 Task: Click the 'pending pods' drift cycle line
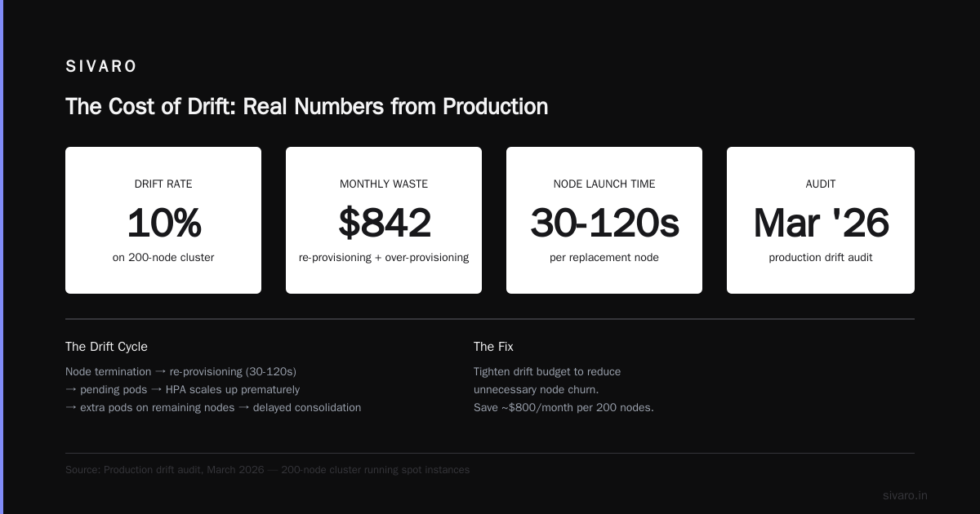[x=182, y=390]
